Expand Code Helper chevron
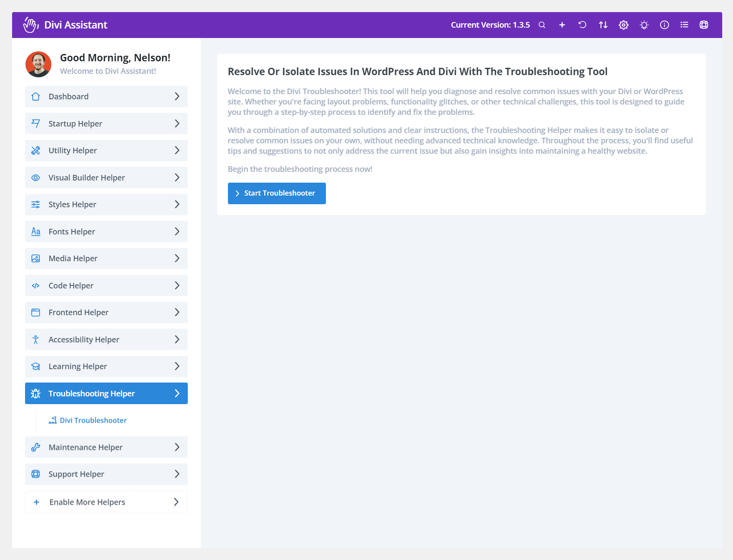 [x=177, y=285]
